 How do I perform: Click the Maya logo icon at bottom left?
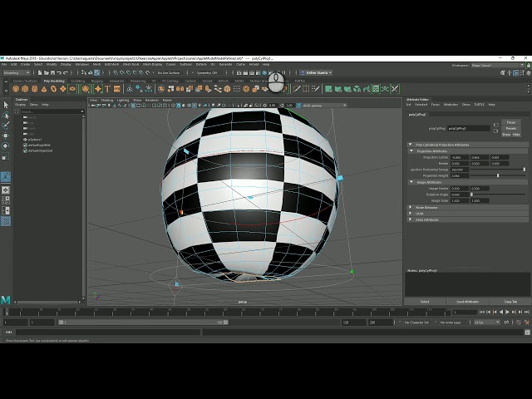pyautogui.click(x=6, y=300)
